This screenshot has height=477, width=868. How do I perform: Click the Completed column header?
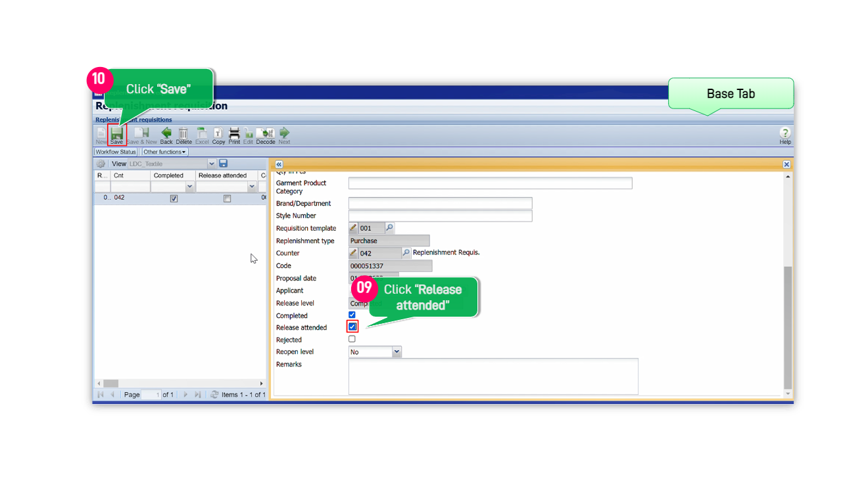(173, 175)
